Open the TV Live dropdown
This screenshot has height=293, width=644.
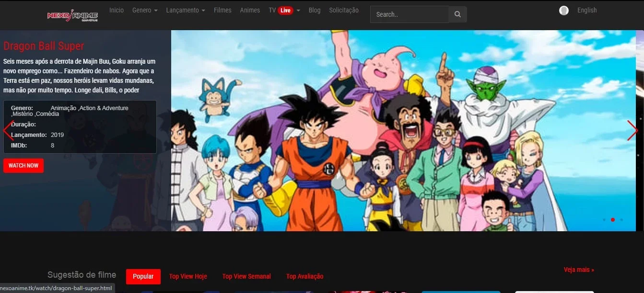(x=284, y=10)
